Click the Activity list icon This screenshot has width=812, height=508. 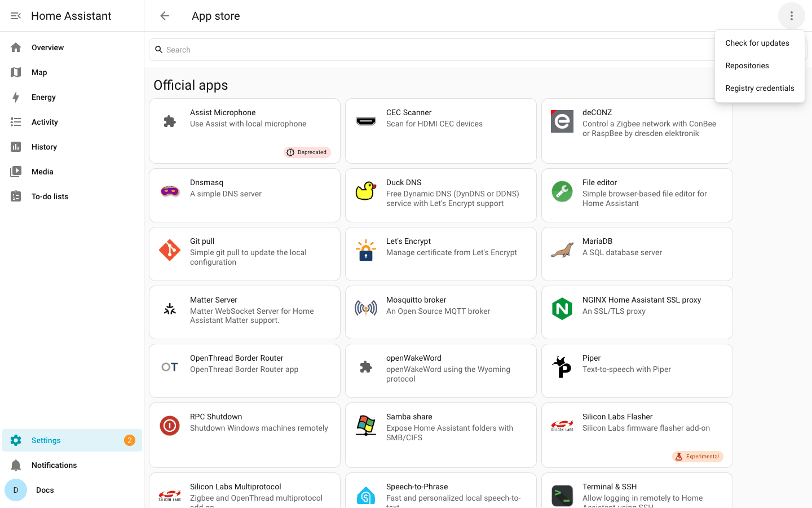pos(16,122)
